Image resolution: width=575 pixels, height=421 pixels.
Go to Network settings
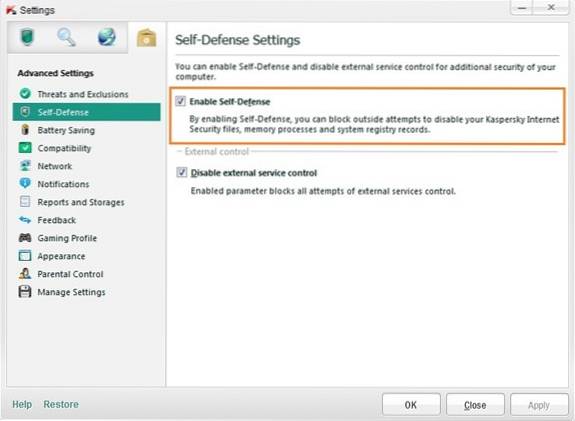[x=55, y=166]
